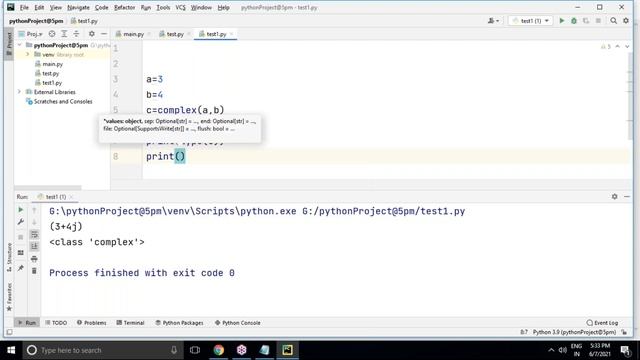The width and height of the screenshot is (640, 360).
Task: Open the Terminal tool window
Action: point(131,323)
